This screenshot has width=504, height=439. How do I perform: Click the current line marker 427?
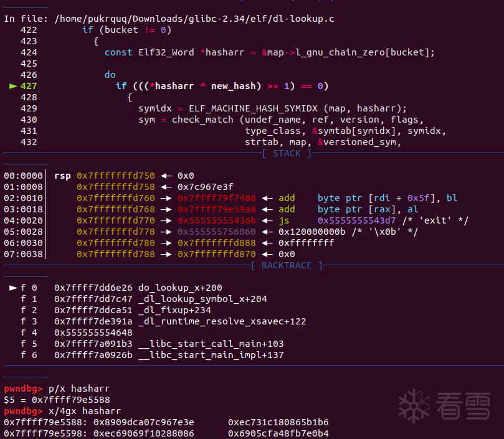coord(29,86)
